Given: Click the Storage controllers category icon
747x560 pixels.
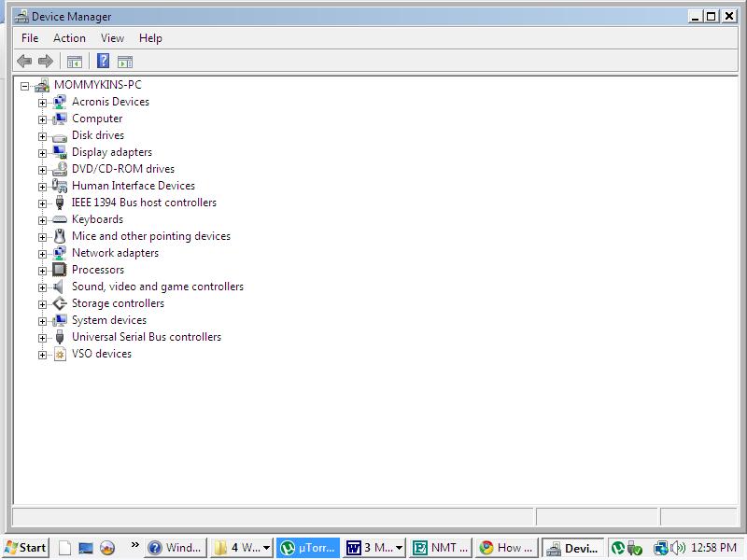Looking at the screenshot, I should point(60,303).
